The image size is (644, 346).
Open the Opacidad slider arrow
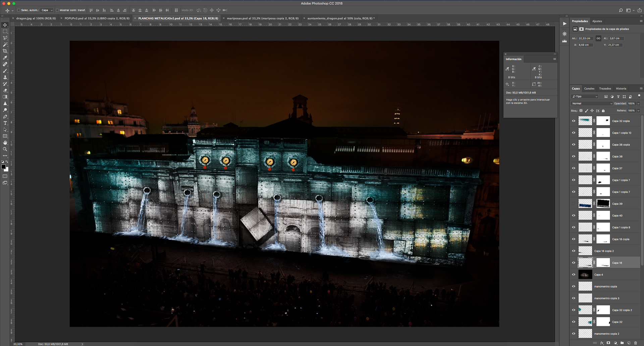[x=639, y=104]
